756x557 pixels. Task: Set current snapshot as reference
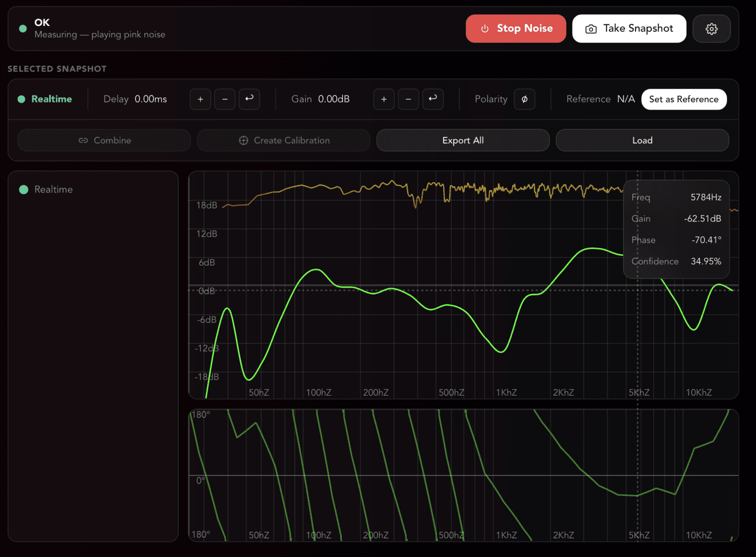coord(684,99)
